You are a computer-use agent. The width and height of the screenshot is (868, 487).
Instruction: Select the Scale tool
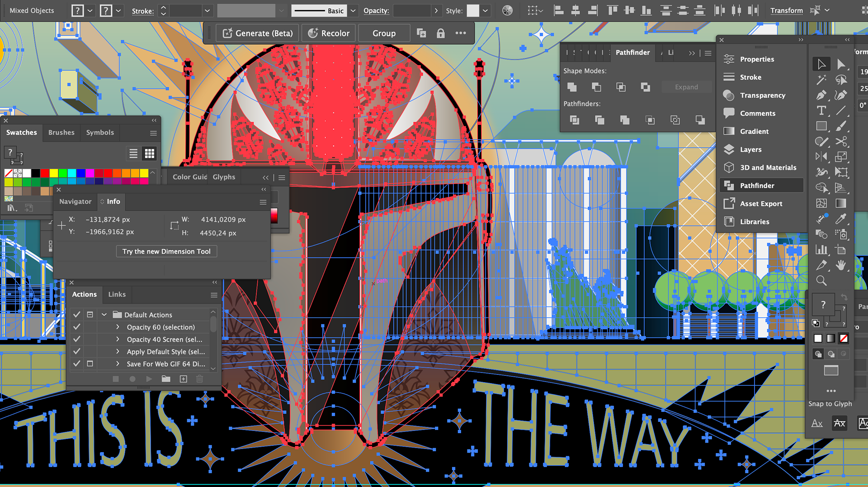pos(841,157)
